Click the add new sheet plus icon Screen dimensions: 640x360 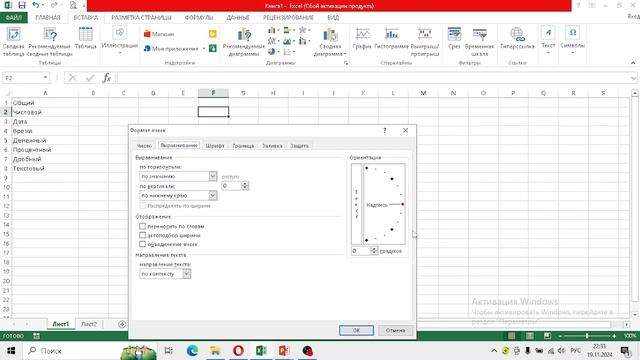(122, 324)
